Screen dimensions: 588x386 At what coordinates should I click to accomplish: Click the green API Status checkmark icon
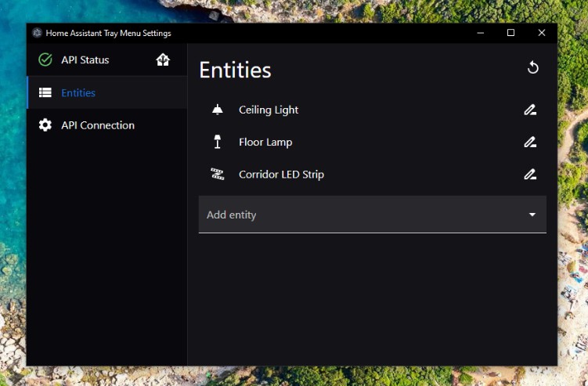pyautogui.click(x=45, y=60)
